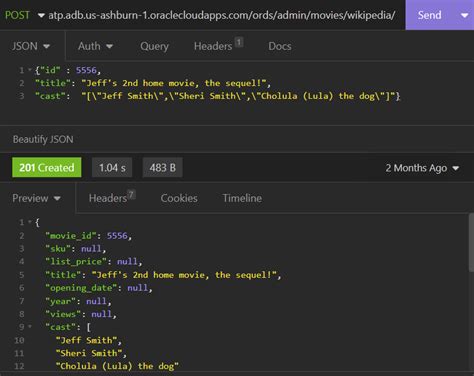Click the request id value 5556

(x=86, y=70)
